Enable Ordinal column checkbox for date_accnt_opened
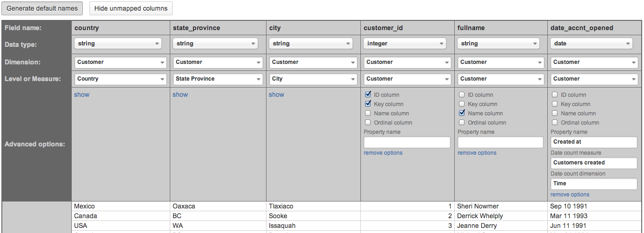 point(555,122)
